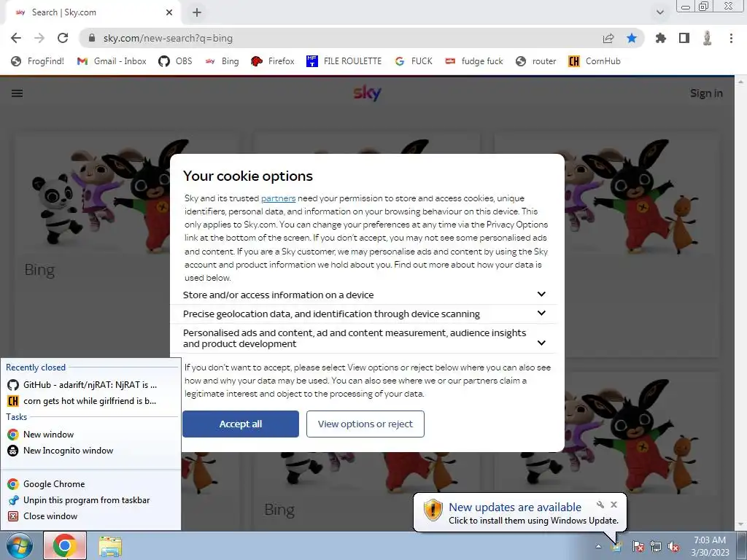This screenshot has width=747, height=560.
Task: Click View options or reject
Action: (x=365, y=424)
